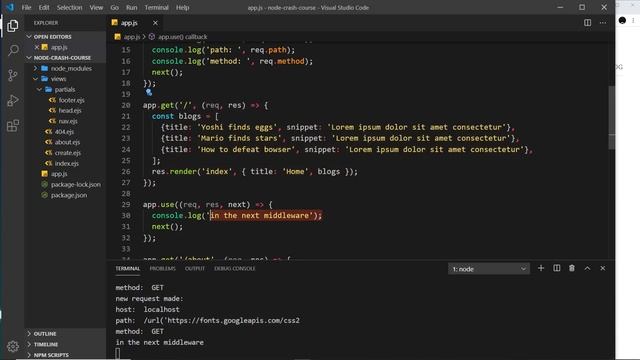Image resolution: width=640 pixels, height=360 pixels.
Task: Click the terminal input cursor line
Action: [x=118, y=353]
